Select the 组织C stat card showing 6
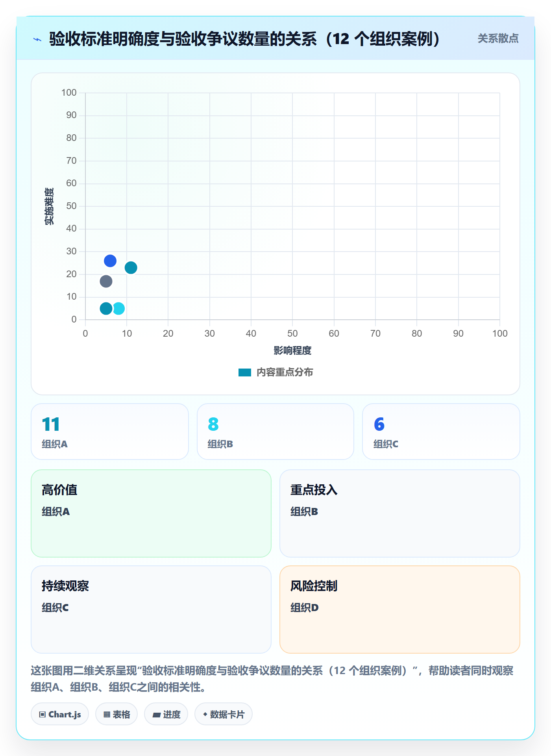551x756 pixels. pyautogui.click(x=441, y=432)
